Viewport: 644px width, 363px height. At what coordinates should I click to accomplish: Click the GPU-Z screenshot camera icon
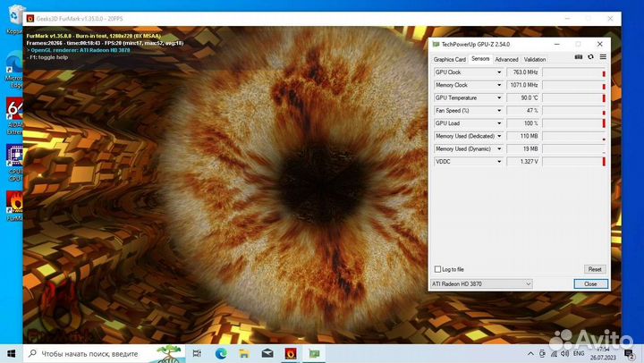click(x=579, y=57)
